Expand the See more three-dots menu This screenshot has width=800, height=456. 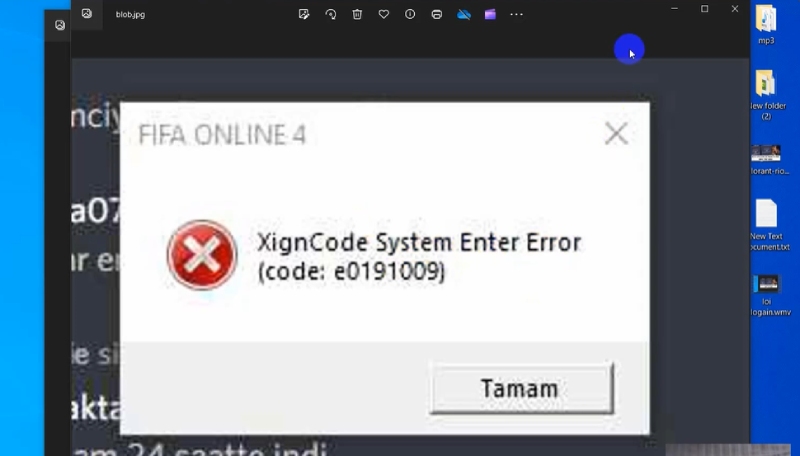516,14
